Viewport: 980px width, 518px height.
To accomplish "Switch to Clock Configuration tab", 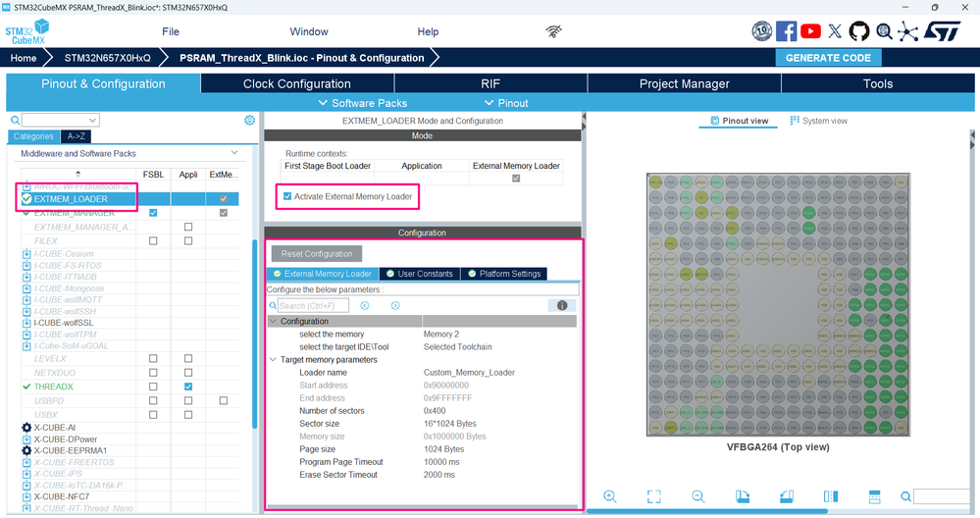I will point(297,83).
